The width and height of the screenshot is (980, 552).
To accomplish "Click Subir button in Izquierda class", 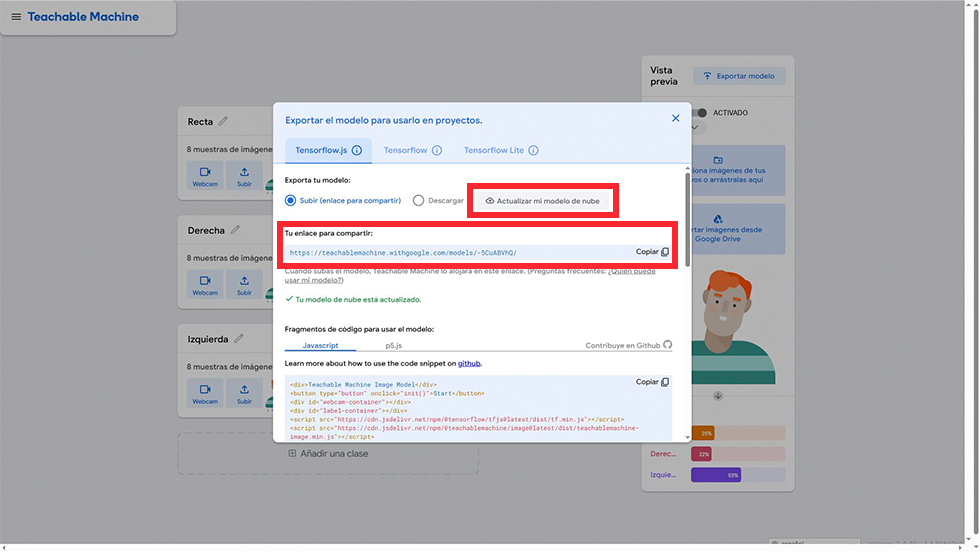I will pyautogui.click(x=244, y=394).
